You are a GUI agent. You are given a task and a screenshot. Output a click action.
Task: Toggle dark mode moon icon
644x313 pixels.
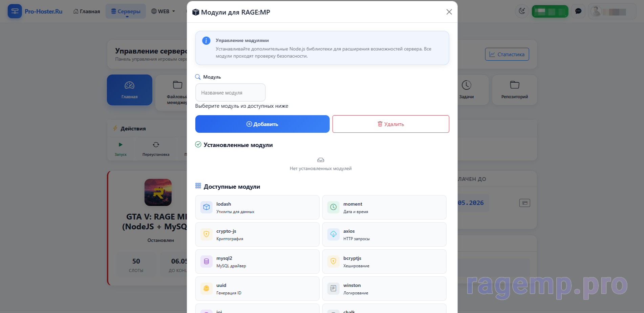pos(522,11)
